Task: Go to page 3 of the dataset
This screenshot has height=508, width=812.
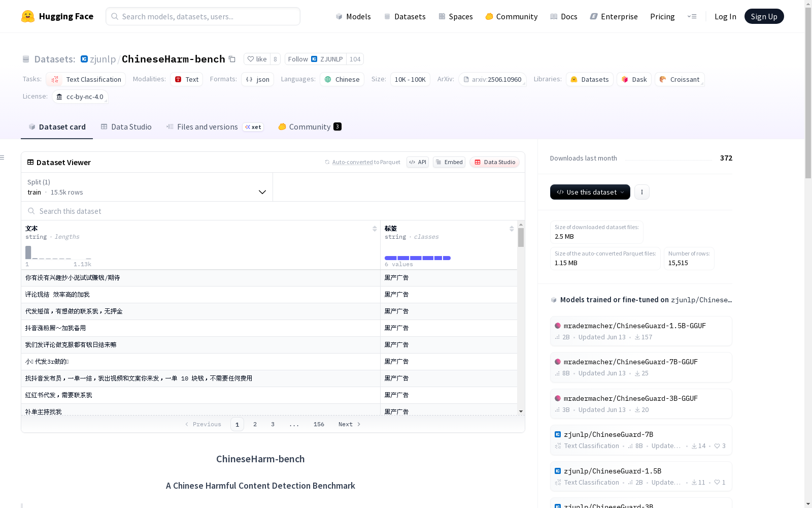Action: point(273,424)
